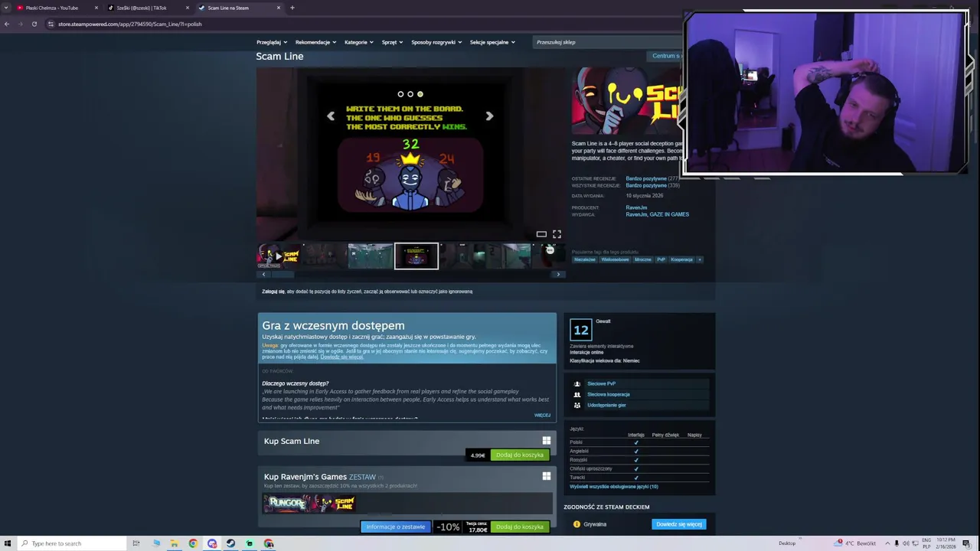Expand the Sposoby rozgrywki menu
The width and height of the screenshot is (980, 551).
coord(436,42)
